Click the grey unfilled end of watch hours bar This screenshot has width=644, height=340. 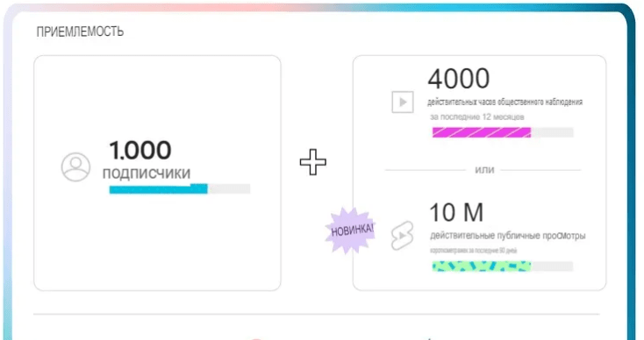coord(552,132)
